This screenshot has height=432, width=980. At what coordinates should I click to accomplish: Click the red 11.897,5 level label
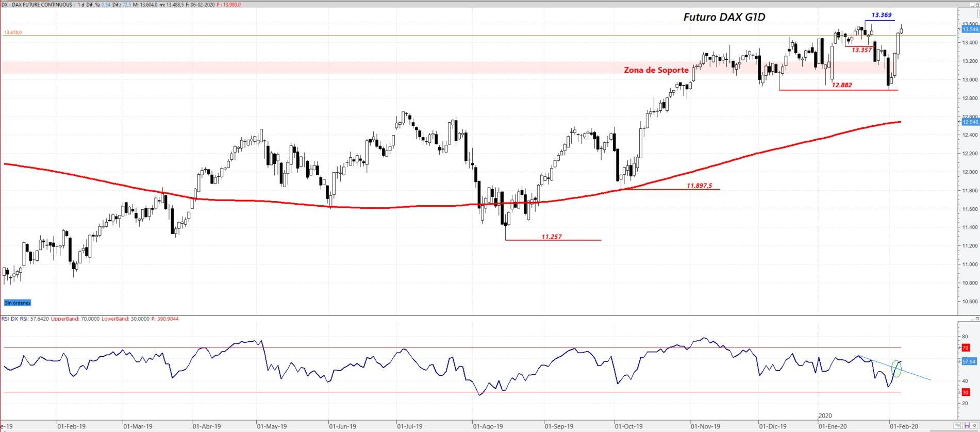[x=699, y=186]
